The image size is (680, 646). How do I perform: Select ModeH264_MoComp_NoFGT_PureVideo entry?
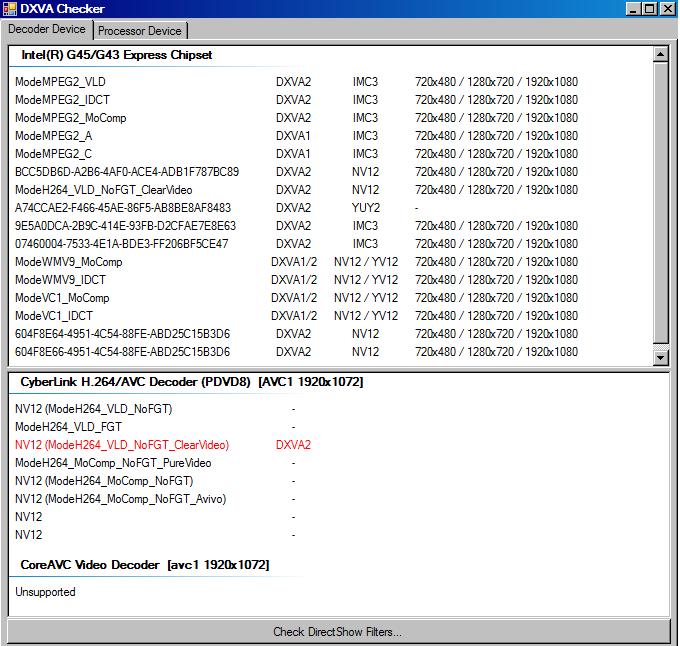click(x=114, y=463)
